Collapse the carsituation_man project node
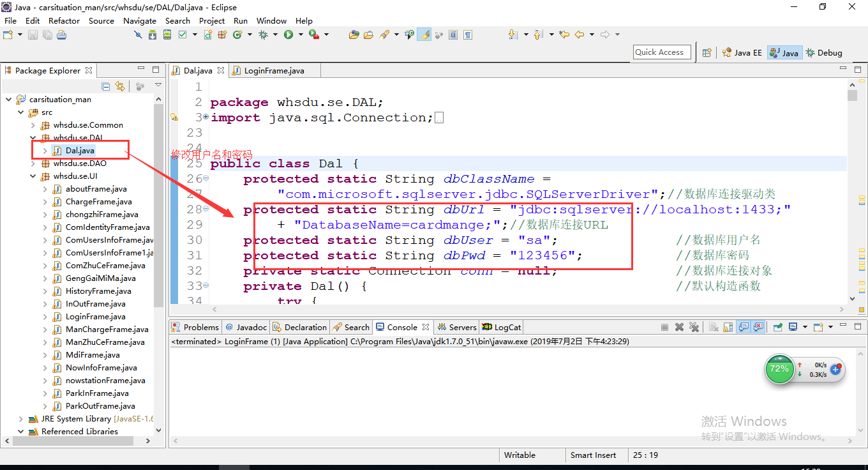This screenshot has width=868, height=470. coord(9,100)
